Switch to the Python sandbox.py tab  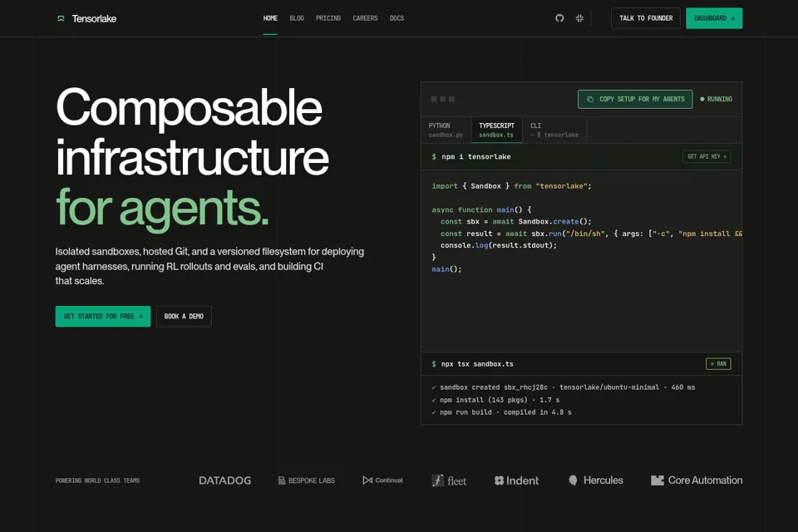pyautogui.click(x=446, y=130)
